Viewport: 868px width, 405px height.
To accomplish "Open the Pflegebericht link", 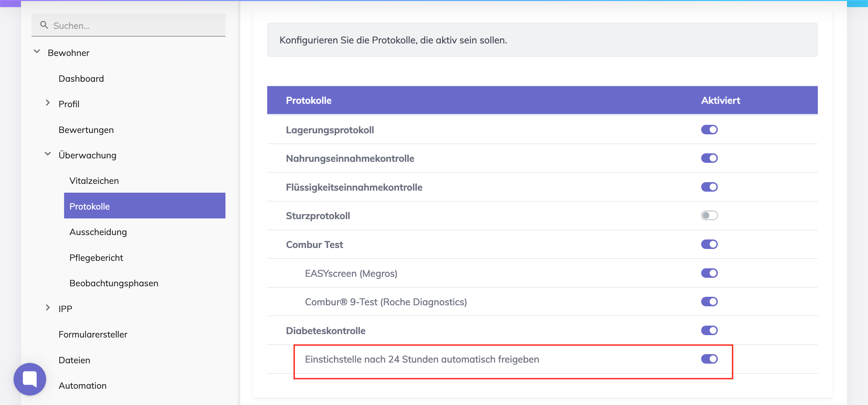I will [96, 258].
